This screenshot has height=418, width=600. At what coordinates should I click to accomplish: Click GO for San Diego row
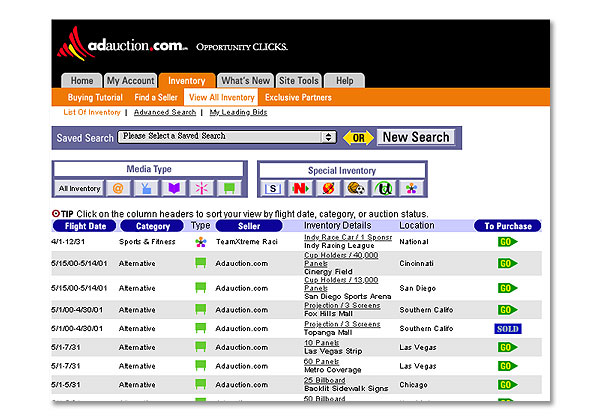coord(507,288)
